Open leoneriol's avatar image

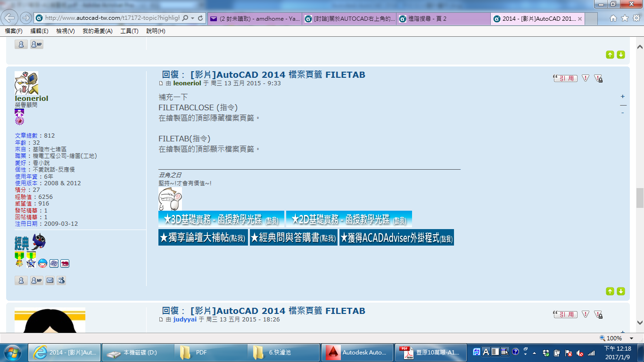click(x=26, y=83)
